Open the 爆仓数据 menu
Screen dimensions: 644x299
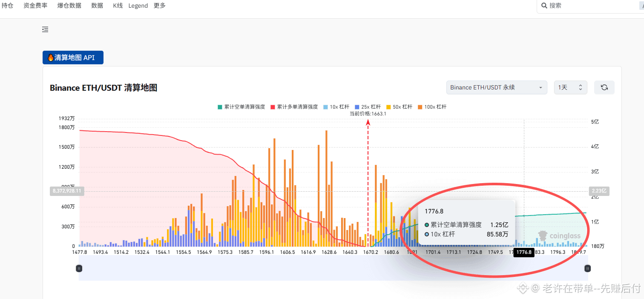(69, 6)
